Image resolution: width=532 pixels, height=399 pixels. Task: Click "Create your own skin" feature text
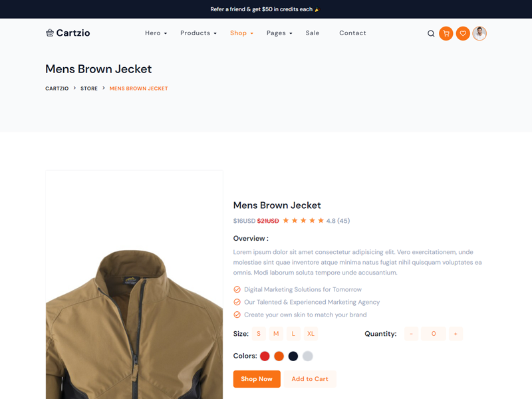tap(305, 315)
